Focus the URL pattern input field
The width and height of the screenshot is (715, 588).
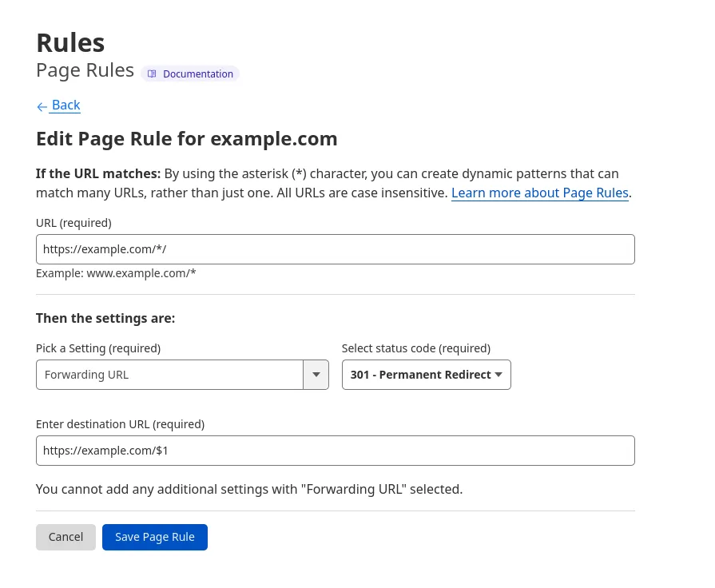pyautogui.click(x=336, y=249)
